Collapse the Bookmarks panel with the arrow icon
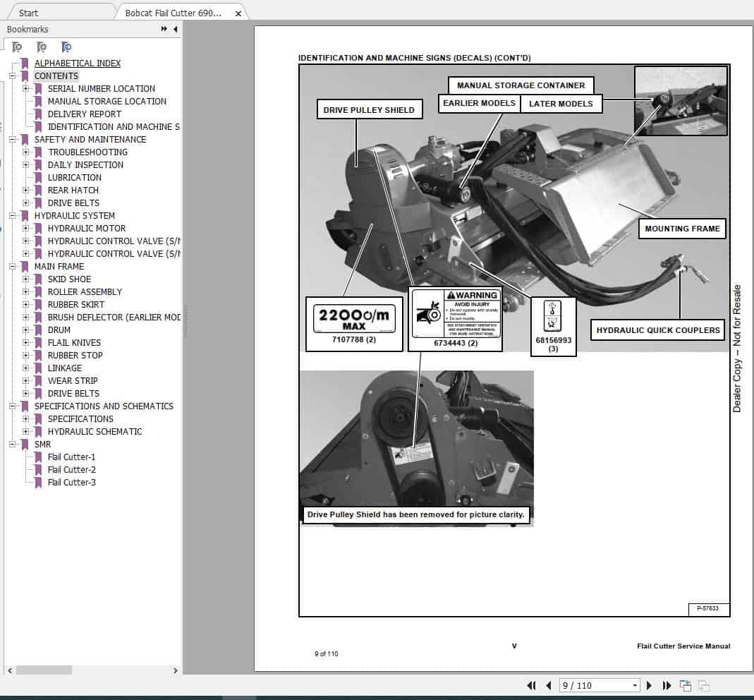Screen dimensions: 754x700 click(x=175, y=29)
